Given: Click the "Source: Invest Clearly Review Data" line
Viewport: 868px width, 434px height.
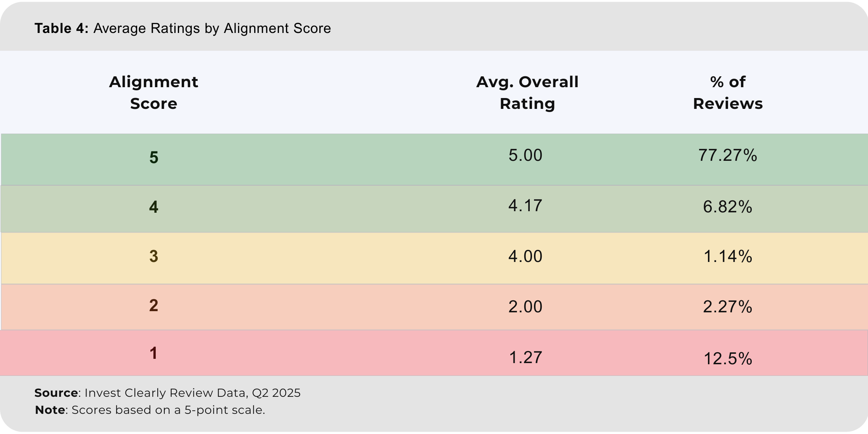Looking at the screenshot, I should click(167, 393).
